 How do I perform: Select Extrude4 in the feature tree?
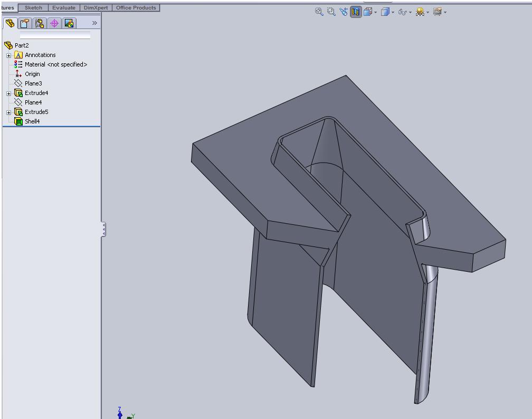[x=36, y=93]
